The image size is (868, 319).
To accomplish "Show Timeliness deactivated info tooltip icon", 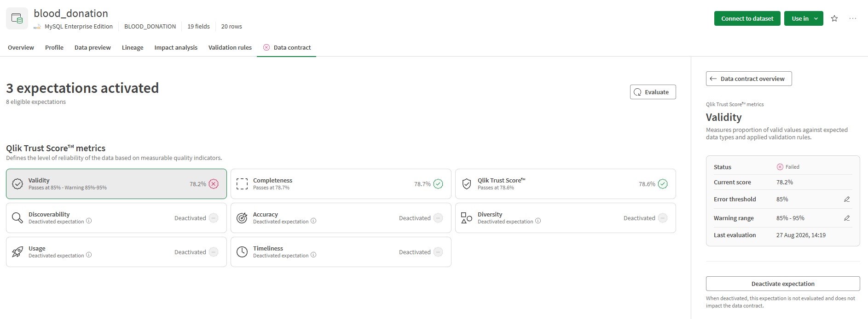I will tap(313, 255).
